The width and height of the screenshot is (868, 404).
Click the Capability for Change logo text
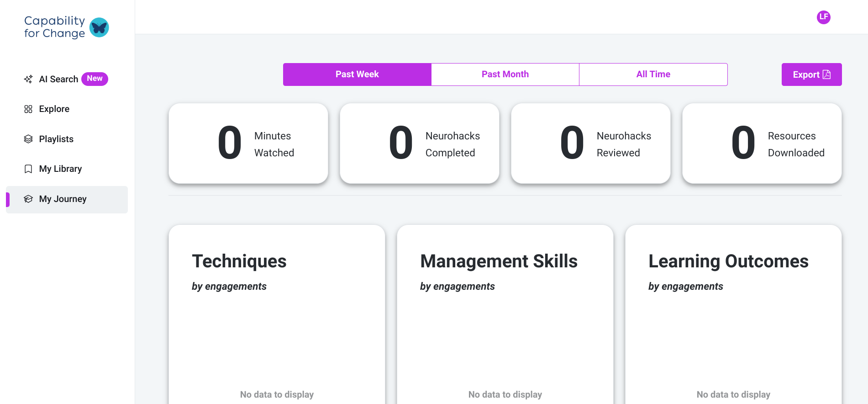point(54,27)
